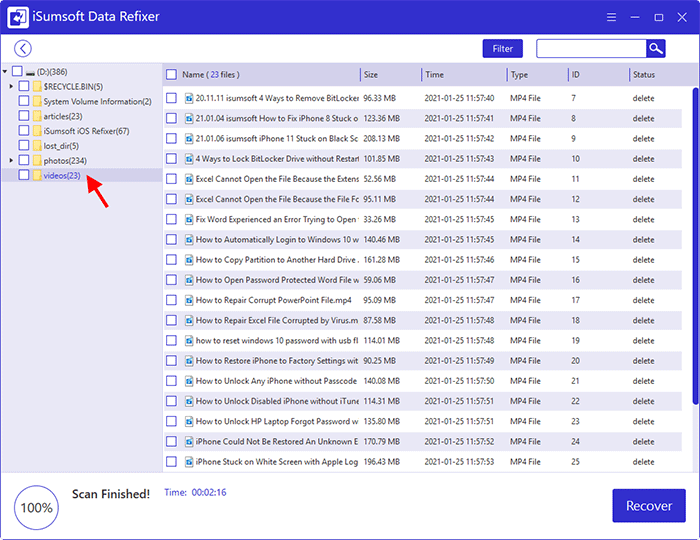Select the iSumsoft iOS Refixer(67) tree item
700x540 pixels.
[x=86, y=131]
